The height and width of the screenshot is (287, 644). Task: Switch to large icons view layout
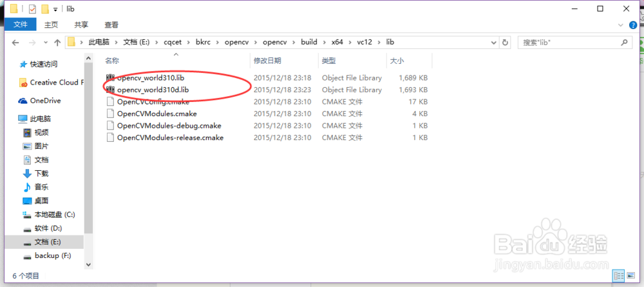click(x=630, y=275)
